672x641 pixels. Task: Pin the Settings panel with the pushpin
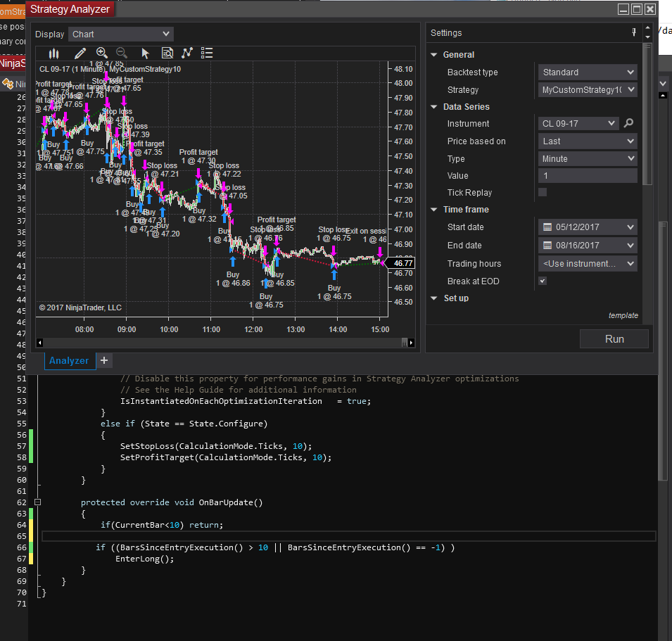634,33
